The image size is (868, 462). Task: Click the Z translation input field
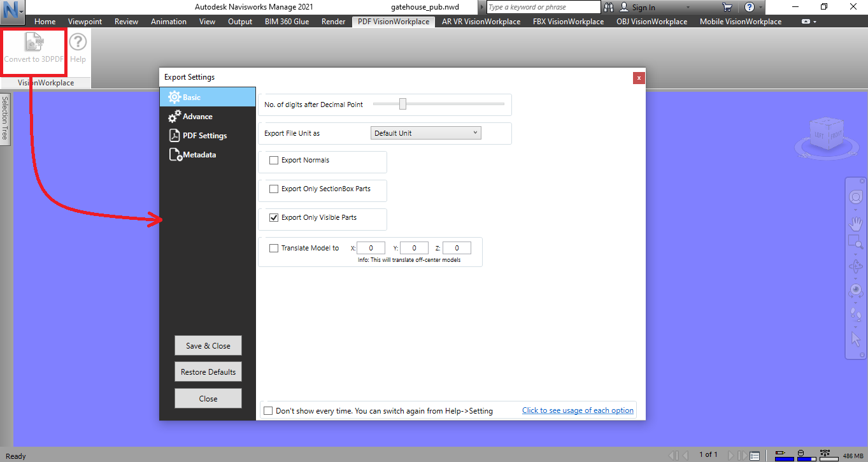[x=457, y=249]
